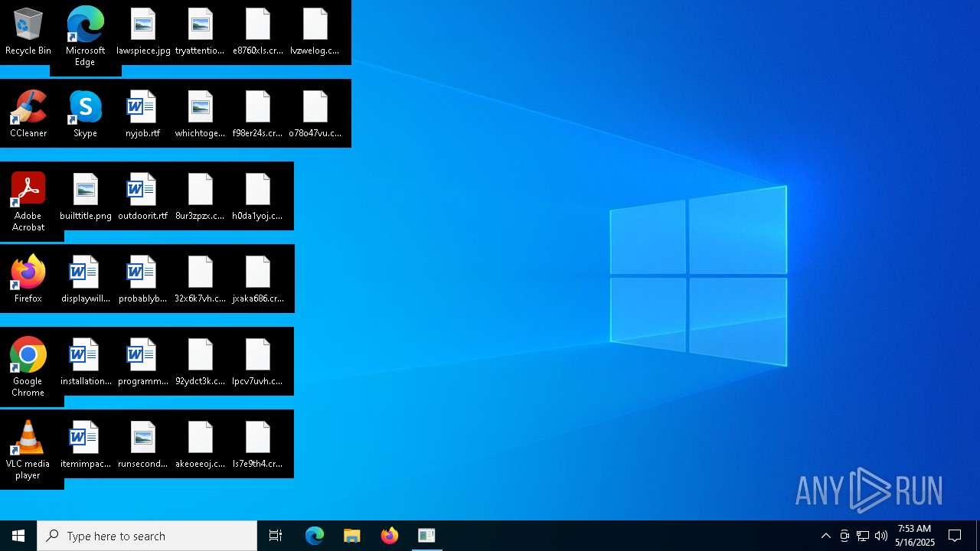Select the Google Chrome desktop shortcut
980x551 pixels.
click(x=28, y=367)
